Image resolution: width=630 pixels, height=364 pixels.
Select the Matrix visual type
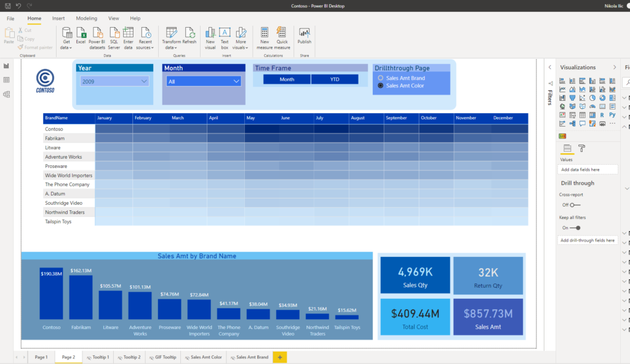pos(592,115)
